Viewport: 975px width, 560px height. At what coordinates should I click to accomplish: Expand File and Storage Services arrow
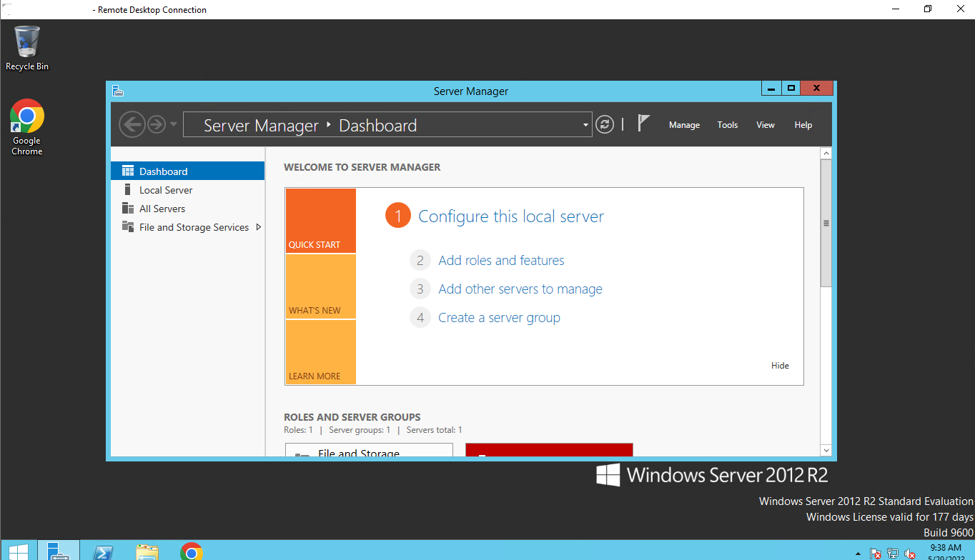pos(258,227)
